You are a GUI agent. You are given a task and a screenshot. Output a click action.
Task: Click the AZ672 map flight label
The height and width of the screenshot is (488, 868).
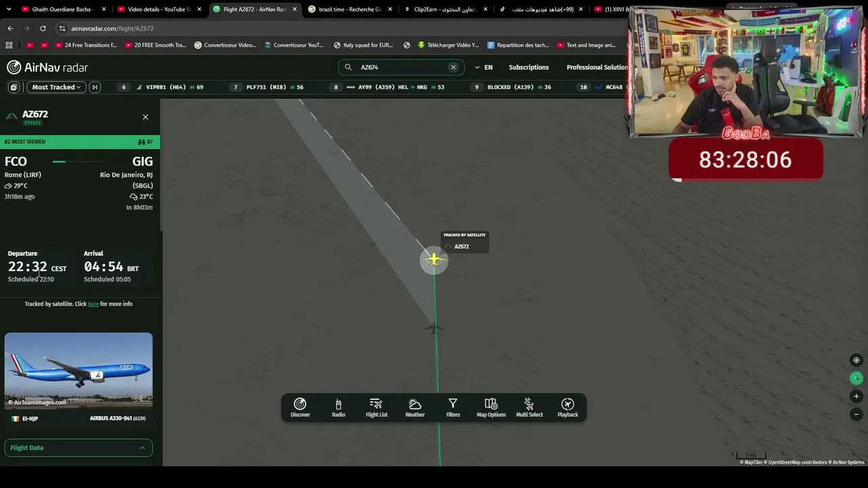point(462,247)
